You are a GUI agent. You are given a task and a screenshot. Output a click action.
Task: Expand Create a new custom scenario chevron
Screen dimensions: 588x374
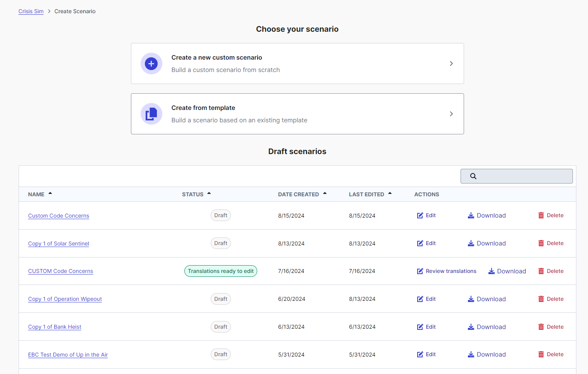pos(451,63)
